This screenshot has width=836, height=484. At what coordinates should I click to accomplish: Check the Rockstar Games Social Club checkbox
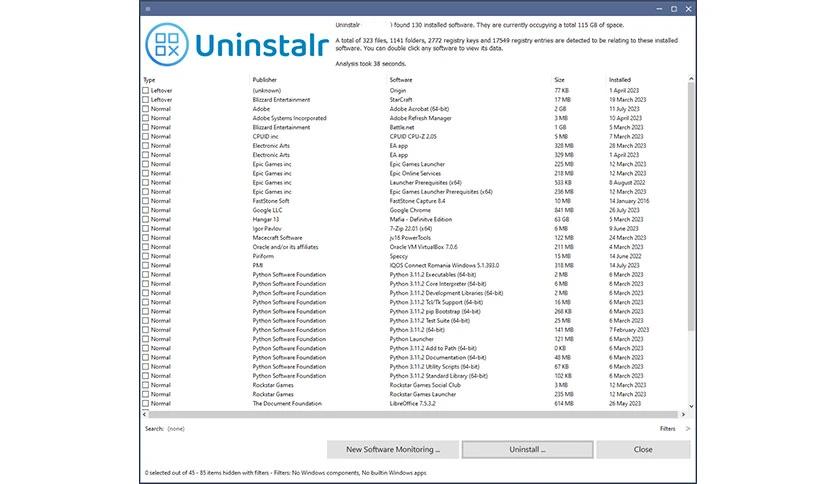tap(146, 385)
